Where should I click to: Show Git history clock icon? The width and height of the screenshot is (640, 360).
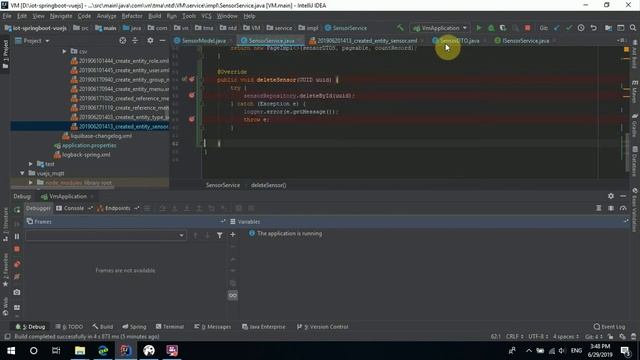tap(581, 28)
